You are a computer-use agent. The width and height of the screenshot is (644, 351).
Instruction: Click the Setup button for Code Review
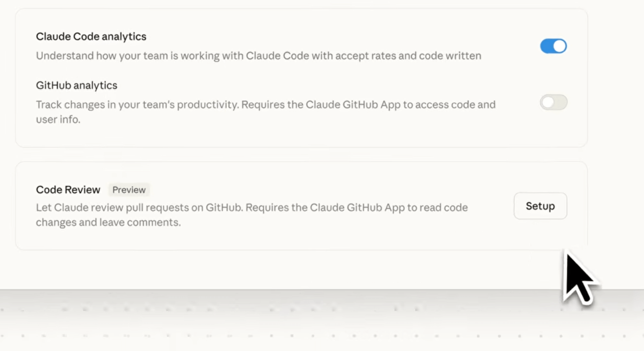tap(540, 206)
